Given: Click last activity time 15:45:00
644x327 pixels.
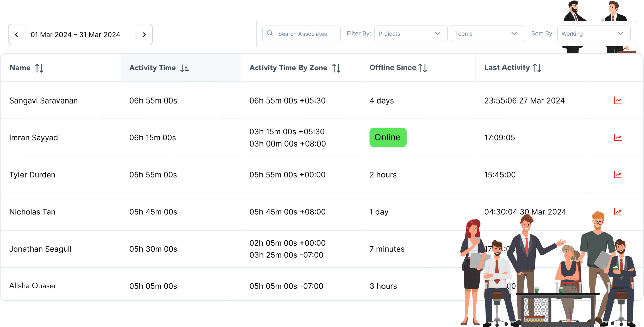Looking at the screenshot, I should point(500,175).
